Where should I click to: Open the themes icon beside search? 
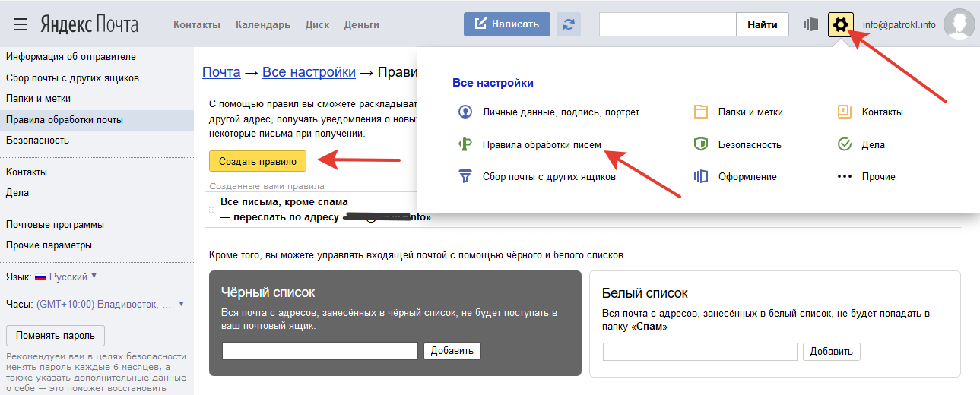coord(811,24)
